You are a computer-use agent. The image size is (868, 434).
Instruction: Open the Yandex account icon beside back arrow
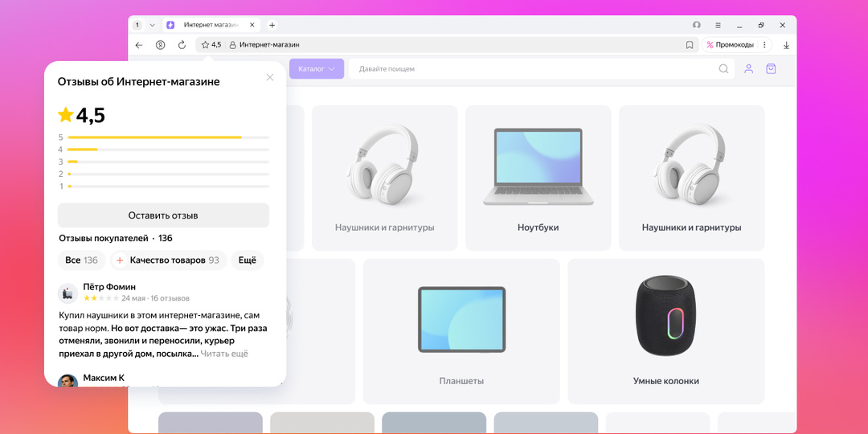click(x=160, y=45)
